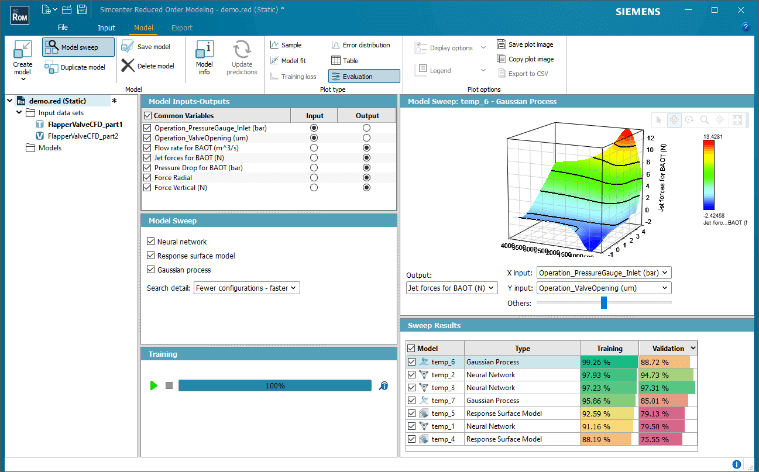Open the Legend dropdown
Screen dimensions: 759x472
(450, 70)
